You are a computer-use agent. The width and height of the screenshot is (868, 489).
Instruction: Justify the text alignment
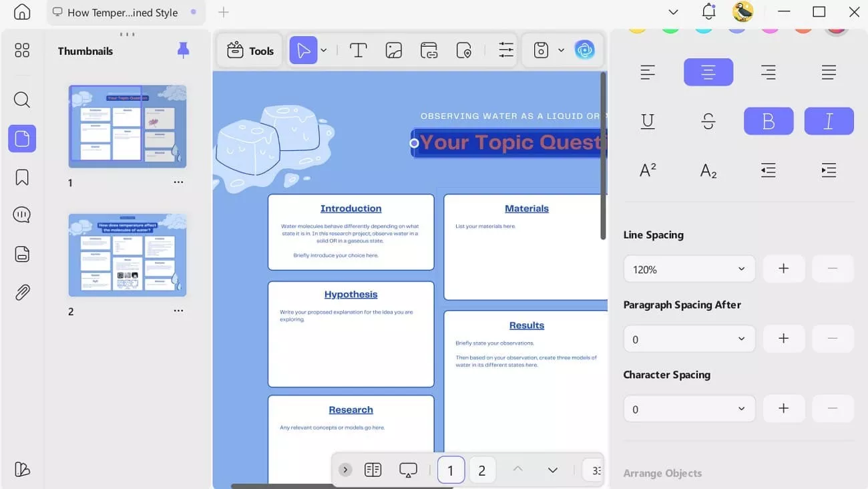pyautogui.click(x=829, y=72)
